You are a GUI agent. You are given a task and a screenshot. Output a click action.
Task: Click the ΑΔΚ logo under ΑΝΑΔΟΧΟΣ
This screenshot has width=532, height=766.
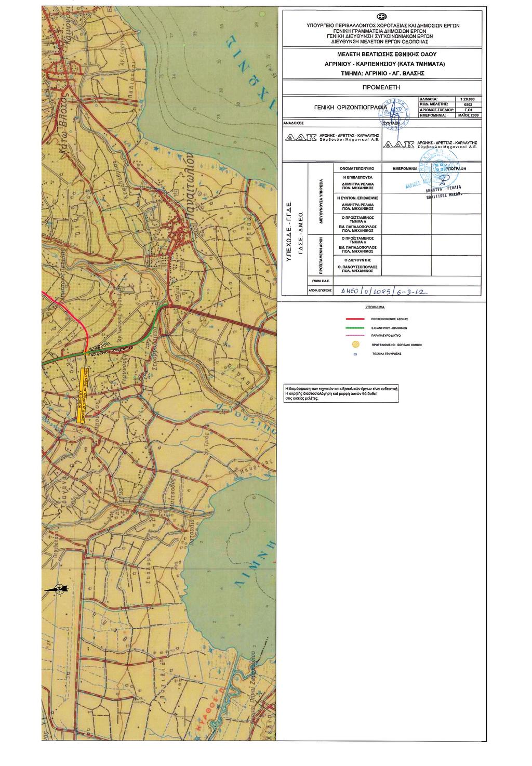tap(301, 137)
